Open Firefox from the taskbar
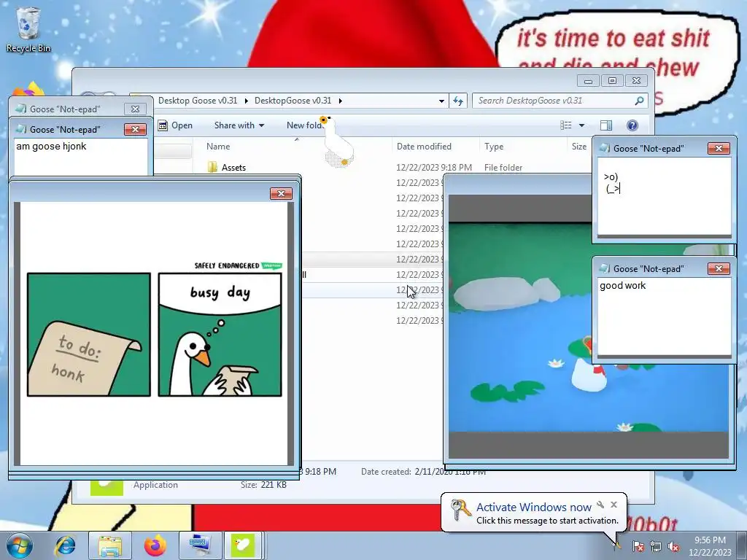The width and height of the screenshot is (747, 560). [x=155, y=545]
